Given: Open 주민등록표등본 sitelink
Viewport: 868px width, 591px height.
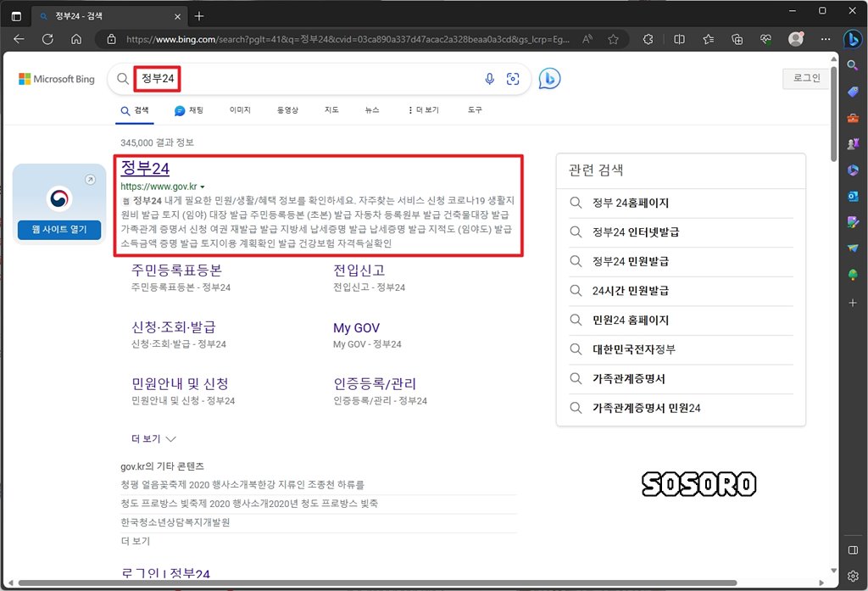Looking at the screenshot, I should 176,270.
